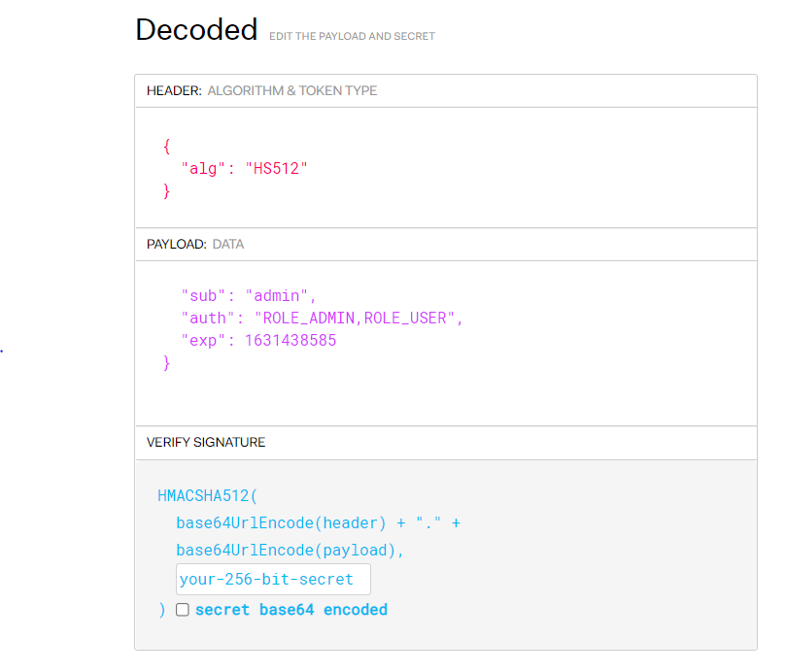Viewport: 785px width, 672px height.
Task: Click the VERIFY SIGNATURE section label
Action: 206,442
